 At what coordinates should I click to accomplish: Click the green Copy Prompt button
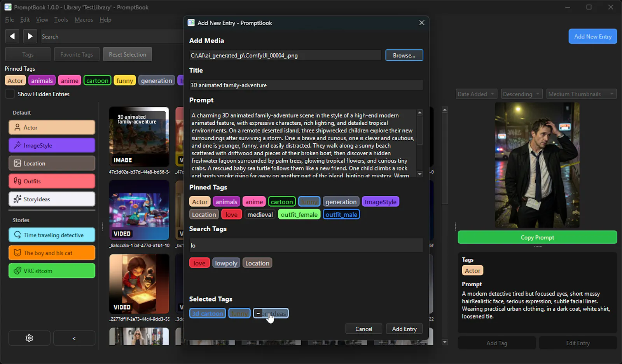[x=537, y=237]
